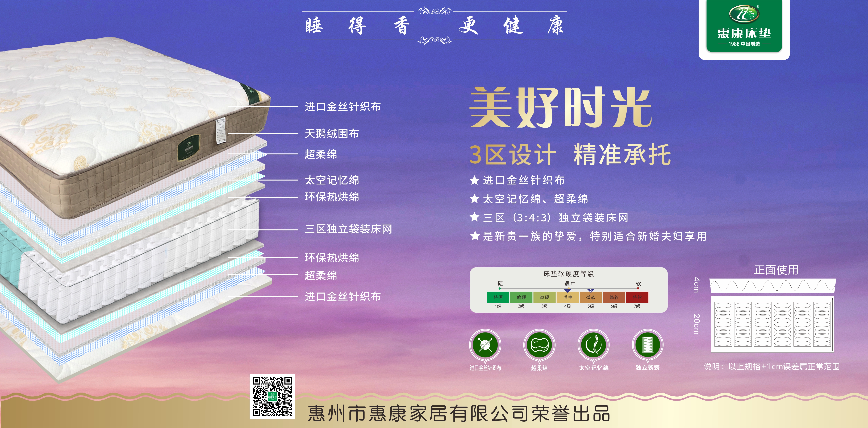The width and height of the screenshot is (868, 428).
Task: Click the 20cm dimension label
Action: pos(697,324)
